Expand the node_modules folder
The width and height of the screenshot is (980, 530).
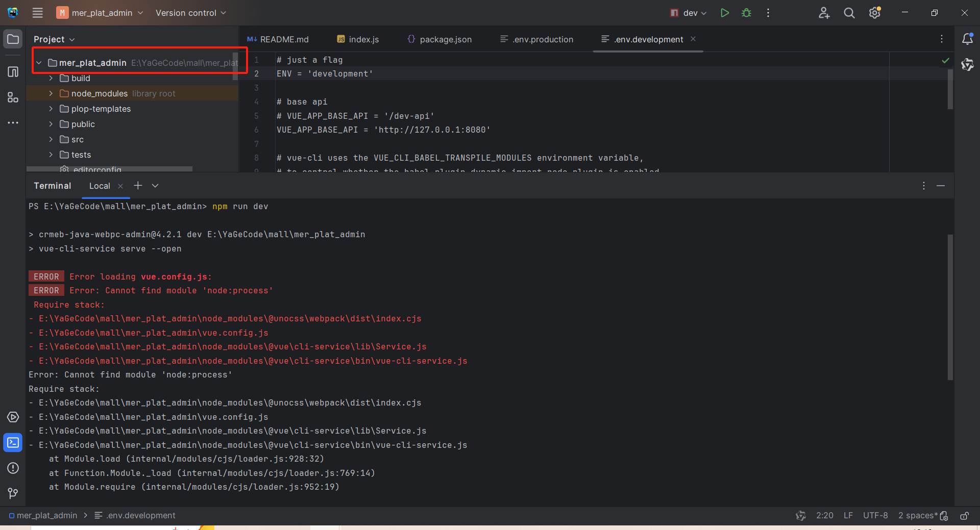pyautogui.click(x=51, y=93)
